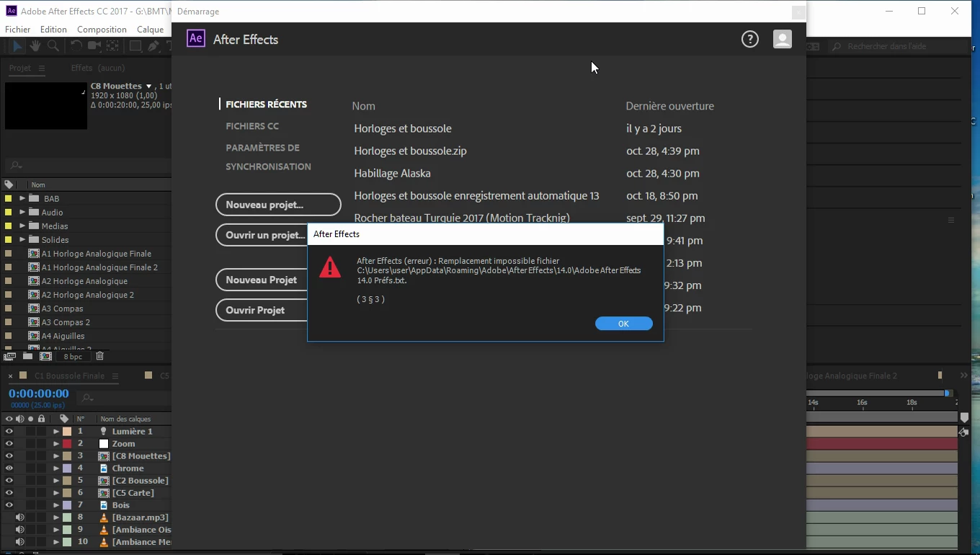Expand properties of C5 Carte layer

click(x=55, y=492)
